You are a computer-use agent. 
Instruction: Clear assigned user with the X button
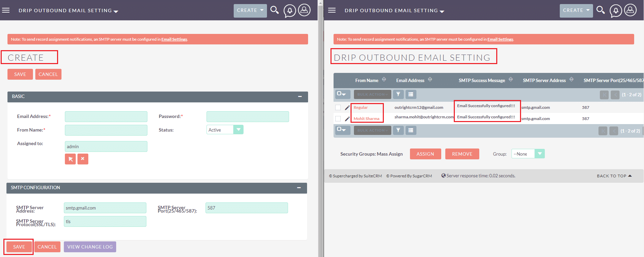(83, 159)
